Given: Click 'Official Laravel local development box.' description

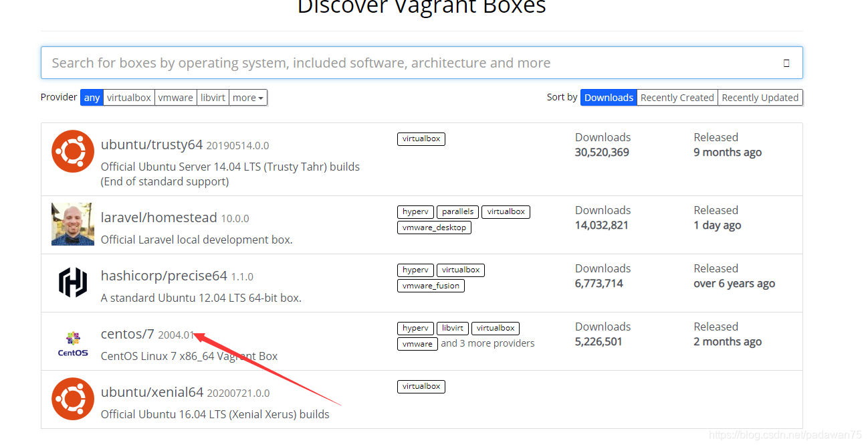Looking at the screenshot, I should point(197,240).
